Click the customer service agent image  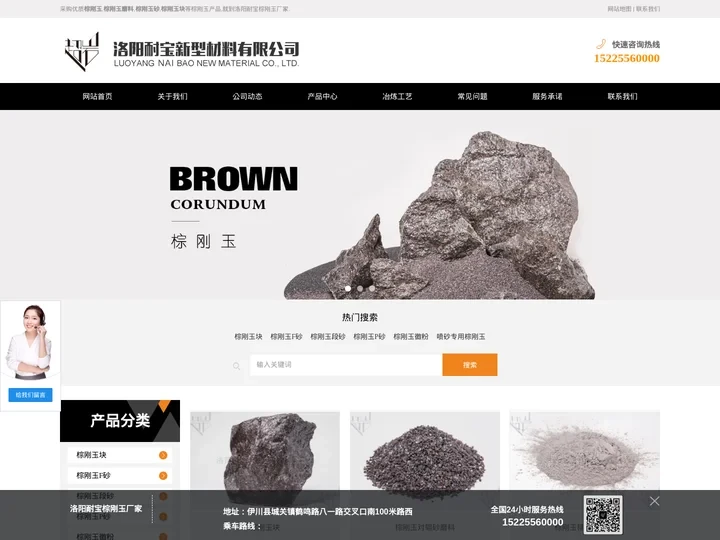coord(28,342)
